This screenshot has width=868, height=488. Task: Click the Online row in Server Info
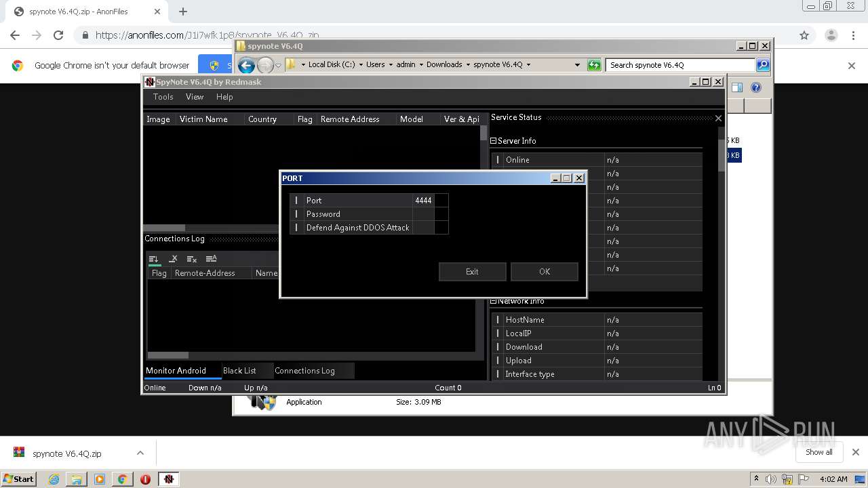tap(597, 160)
